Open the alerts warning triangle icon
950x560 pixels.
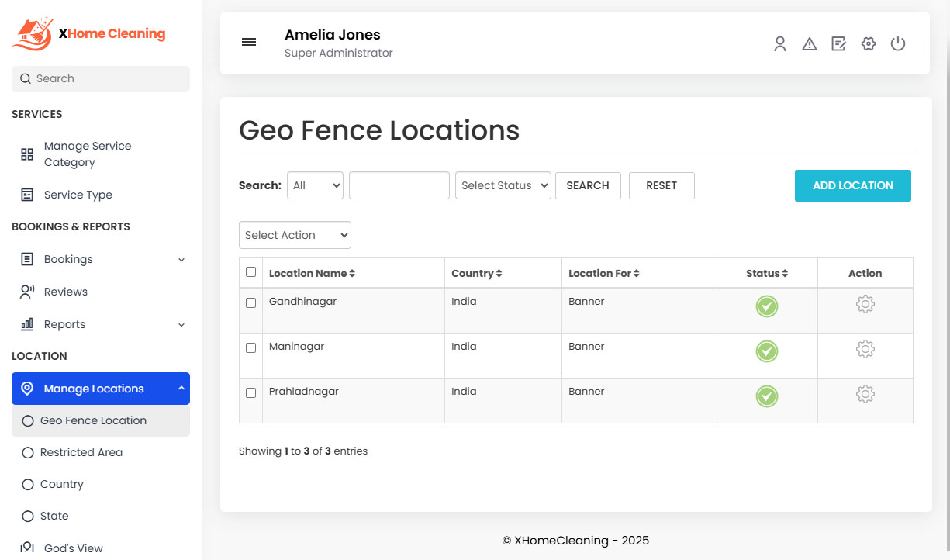point(809,44)
